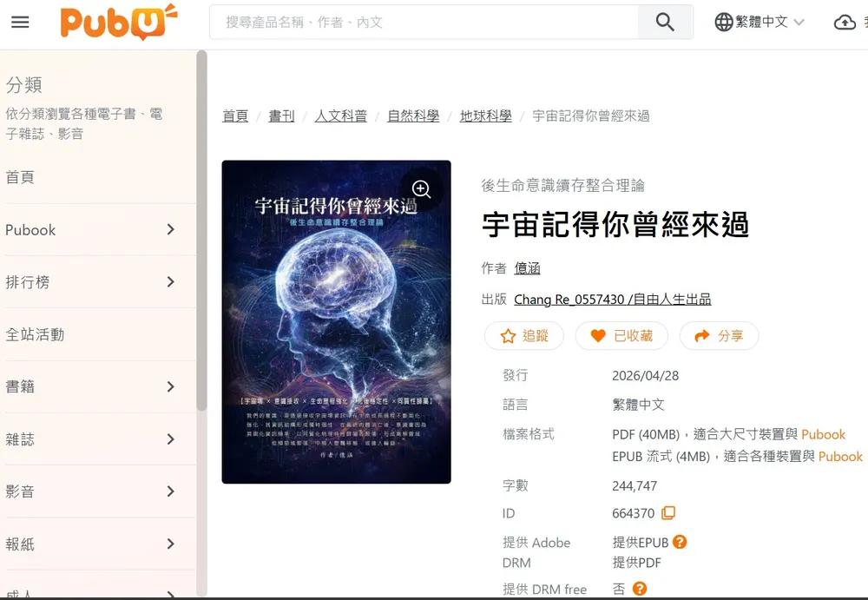
Task: Open the author link 億涵
Action: [527, 268]
